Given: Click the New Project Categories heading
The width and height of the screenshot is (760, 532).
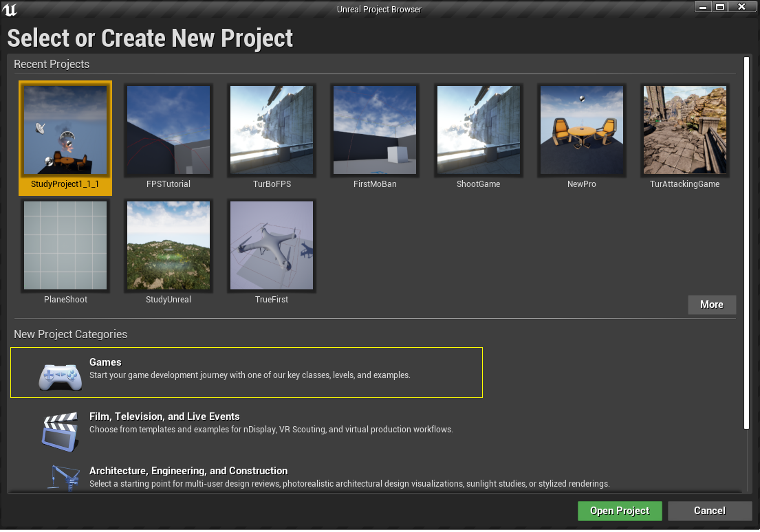Looking at the screenshot, I should (x=70, y=334).
